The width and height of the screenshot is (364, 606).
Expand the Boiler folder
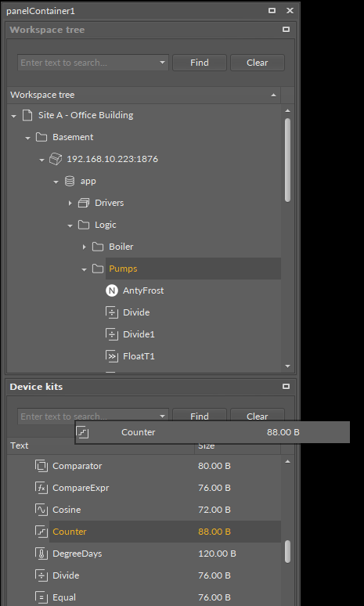[x=85, y=247]
